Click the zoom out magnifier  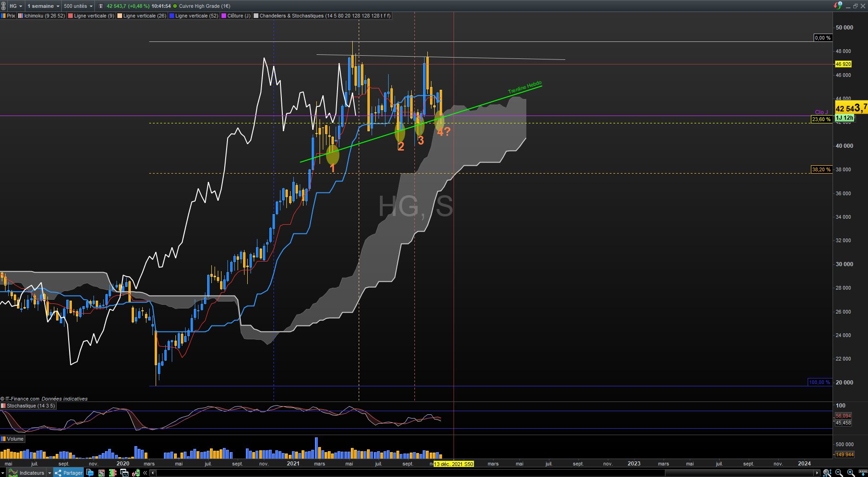click(839, 473)
